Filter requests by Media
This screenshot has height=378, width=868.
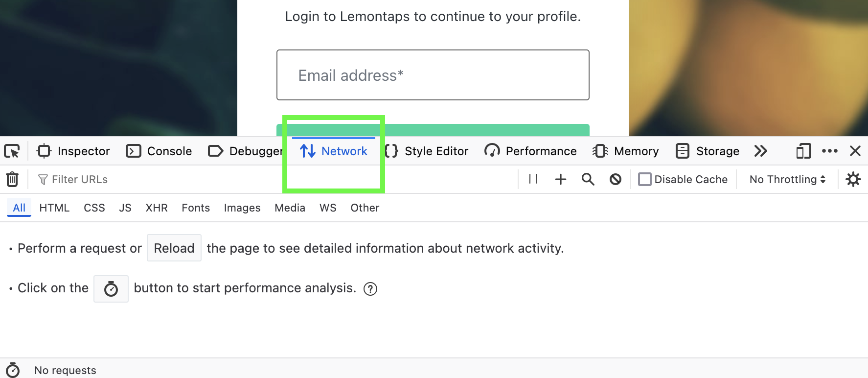click(x=290, y=208)
